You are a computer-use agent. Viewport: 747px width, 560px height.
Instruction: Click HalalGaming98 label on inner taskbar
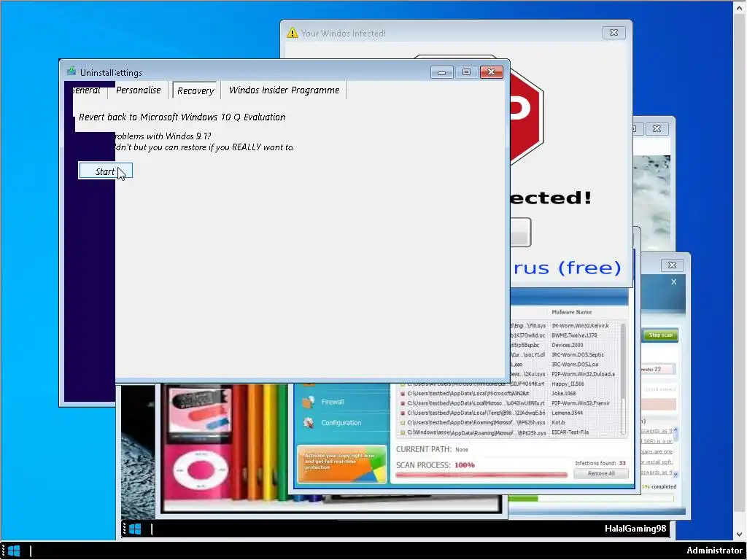(x=635, y=529)
